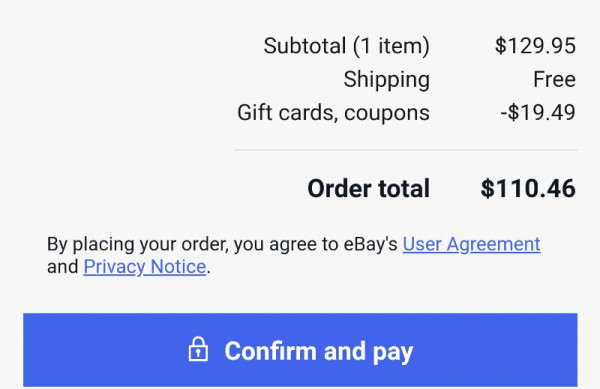Open the Privacy Notice link
Screen dimensions: 600x389
[x=145, y=267]
